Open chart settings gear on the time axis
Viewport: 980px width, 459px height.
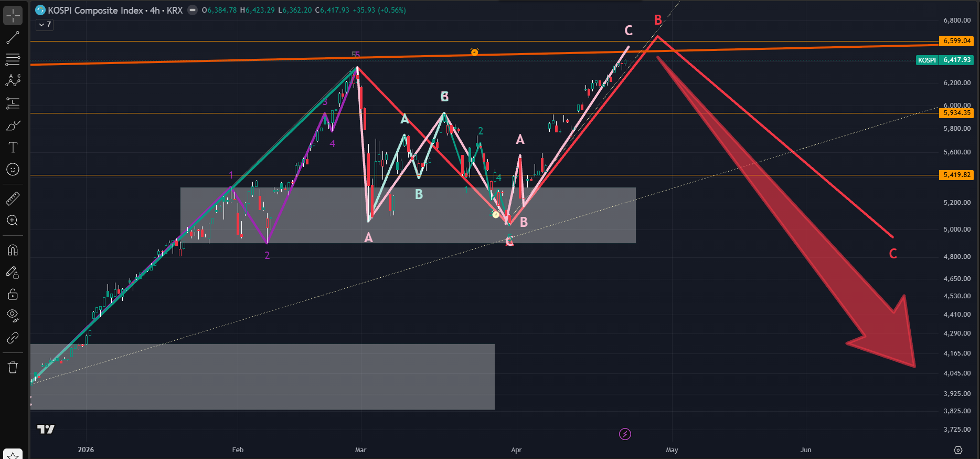pyautogui.click(x=958, y=450)
